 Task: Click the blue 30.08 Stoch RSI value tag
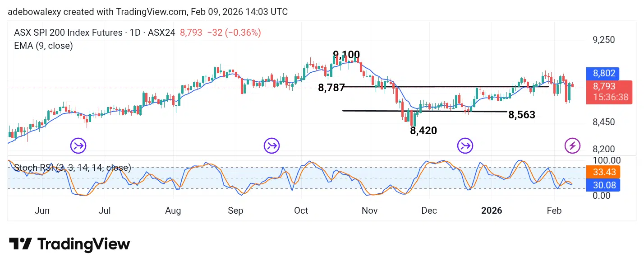603,185
